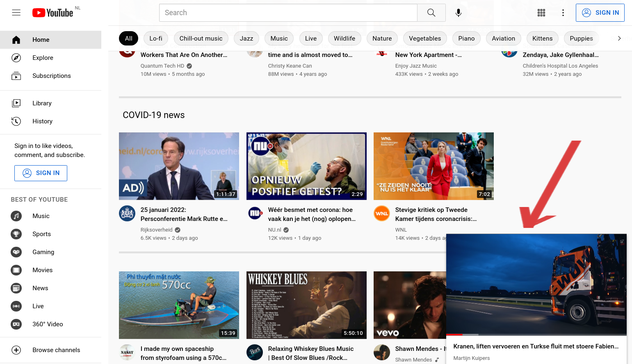The height and width of the screenshot is (364, 632).
Task: Open the hamburger guide menu
Action: [x=16, y=13]
